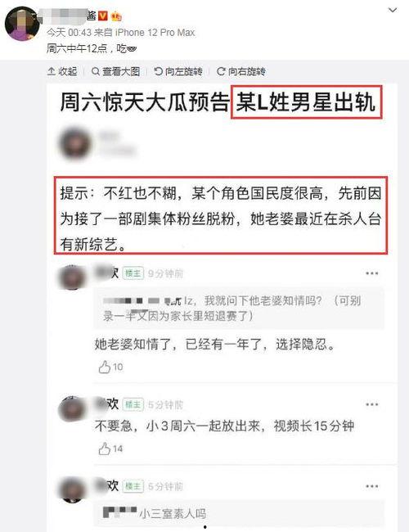Viewport: 409px width, 532px height.
Task: Click the iPhone 12 Pro Max source link
Action: click(x=155, y=33)
